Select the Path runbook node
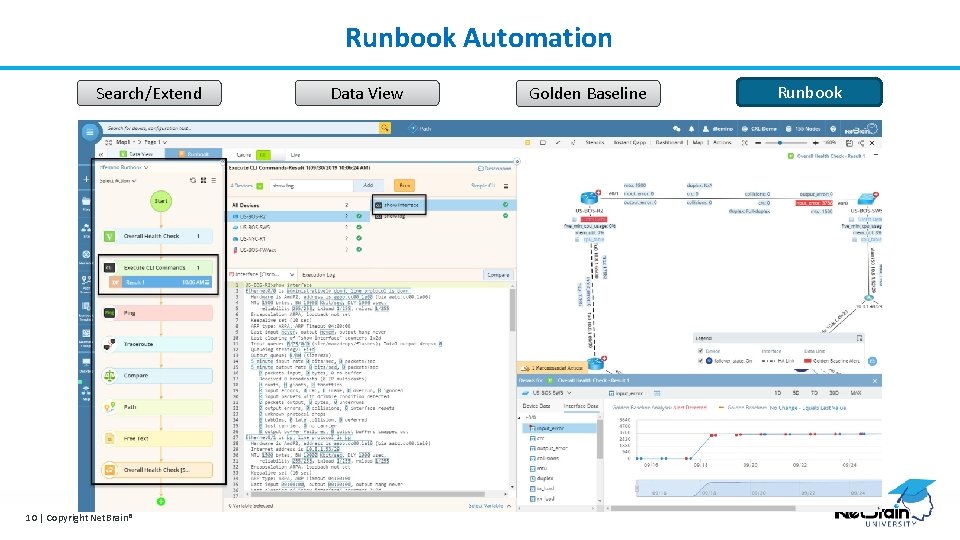Image resolution: width=960 pixels, height=540 pixels. (158, 407)
